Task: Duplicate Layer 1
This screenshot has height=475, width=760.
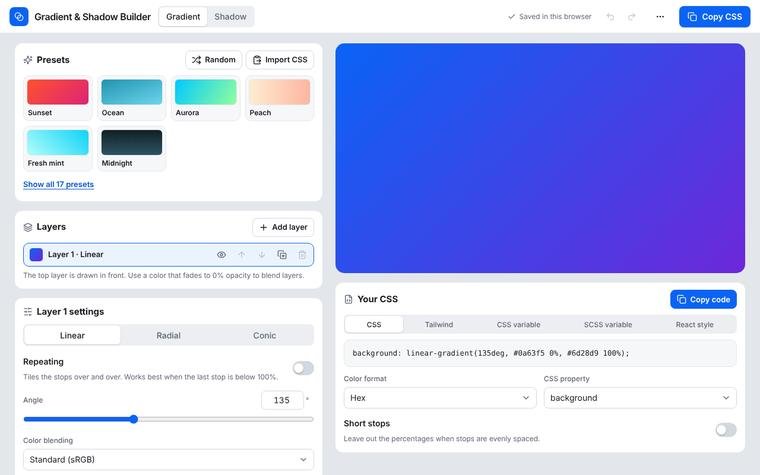Action: tap(282, 255)
